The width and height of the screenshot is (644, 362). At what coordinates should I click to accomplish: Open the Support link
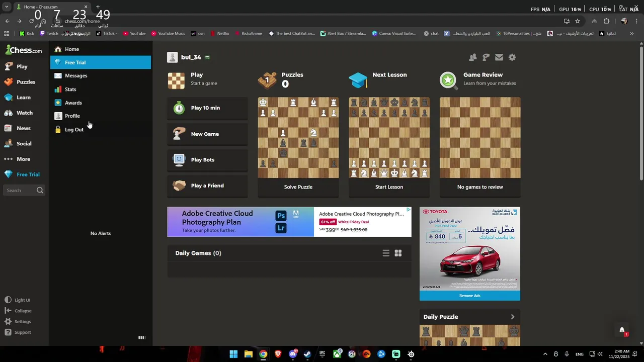(x=18, y=332)
